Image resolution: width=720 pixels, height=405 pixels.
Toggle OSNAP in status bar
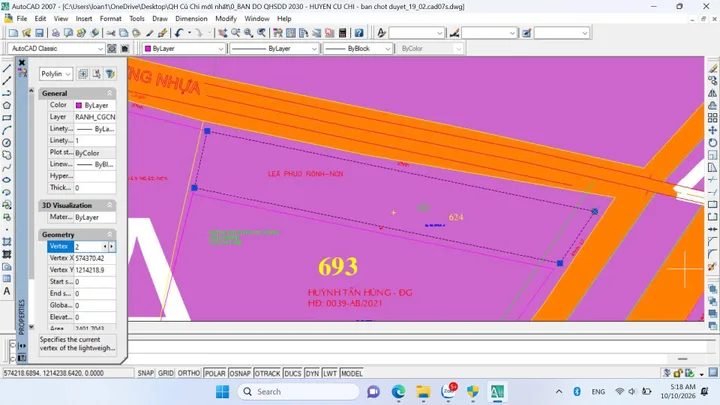240,373
